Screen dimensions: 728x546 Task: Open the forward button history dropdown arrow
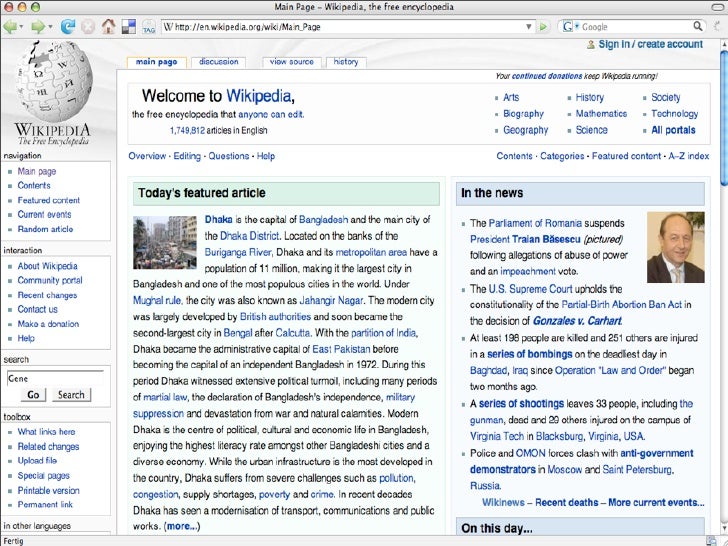tap(50, 27)
